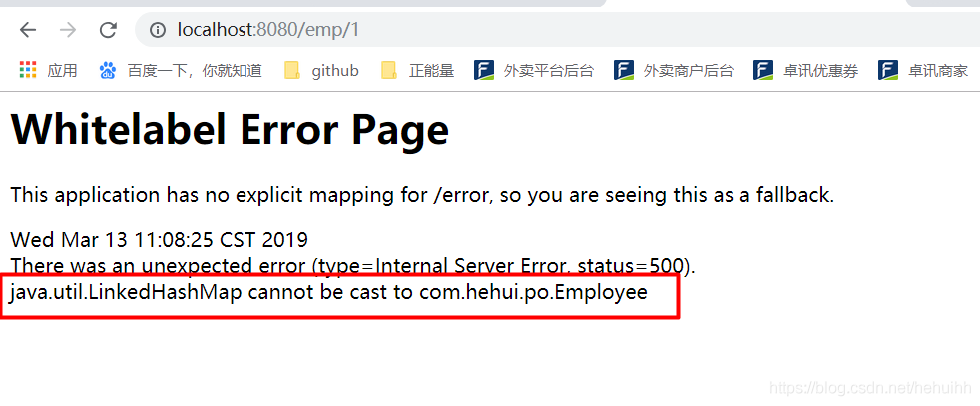Open the 应用 apps grid shortcut
Screen dimensions: 980x406
pos(48,70)
